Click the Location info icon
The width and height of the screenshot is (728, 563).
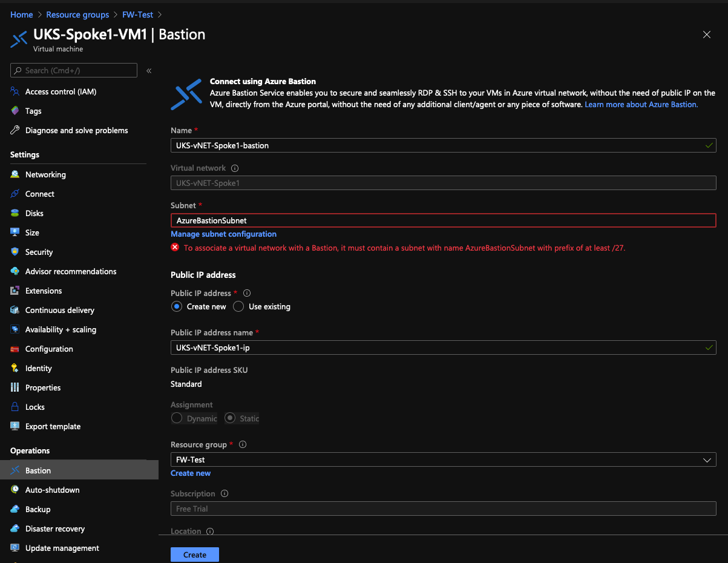click(210, 532)
